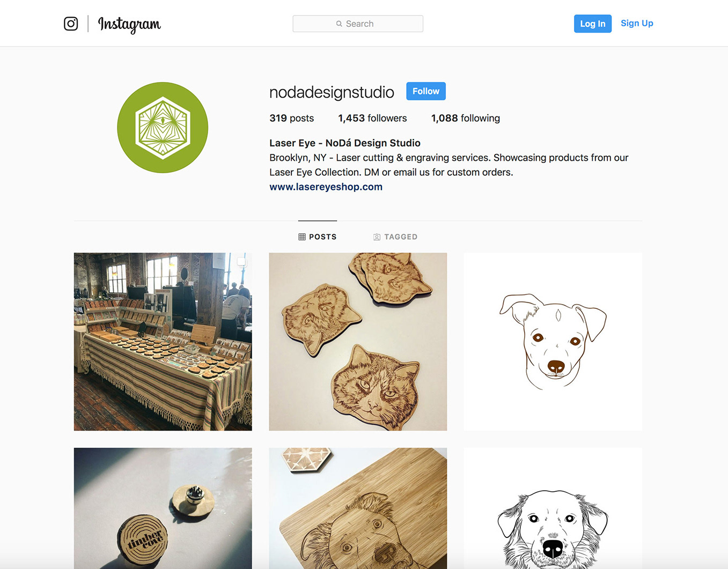The width and height of the screenshot is (728, 569).
Task: Click the grid icon beside POSTS
Action: [x=302, y=237]
